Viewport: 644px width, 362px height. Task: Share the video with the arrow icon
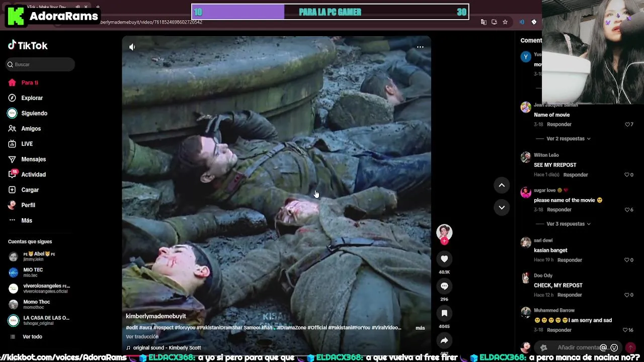[444, 340]
